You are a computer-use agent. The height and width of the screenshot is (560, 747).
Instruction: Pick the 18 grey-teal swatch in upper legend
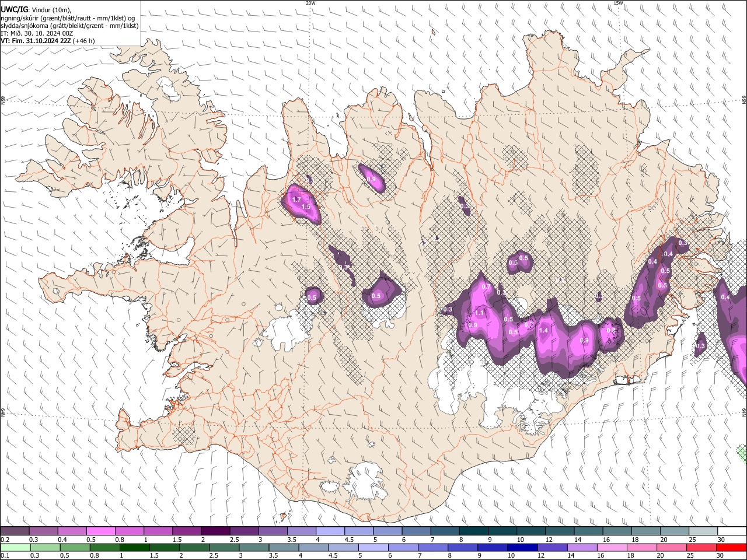pyautogui.click(x=646, y=531)
